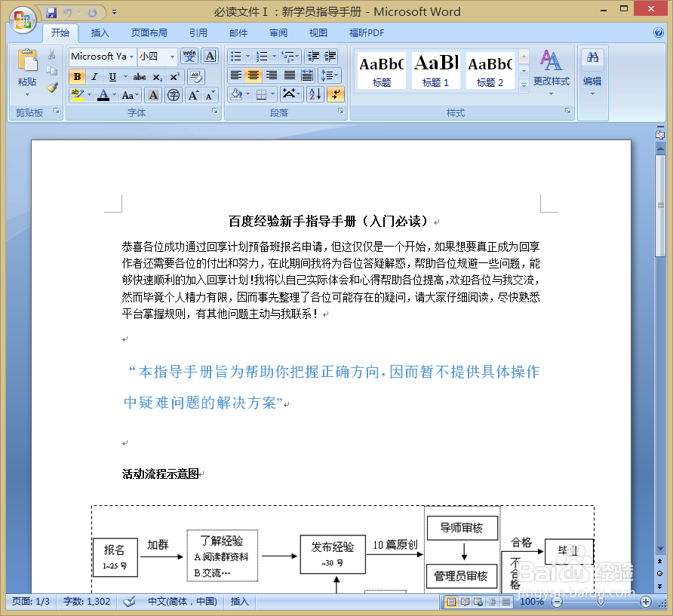Decrease the paragraph indent

[x=313, y=57]
